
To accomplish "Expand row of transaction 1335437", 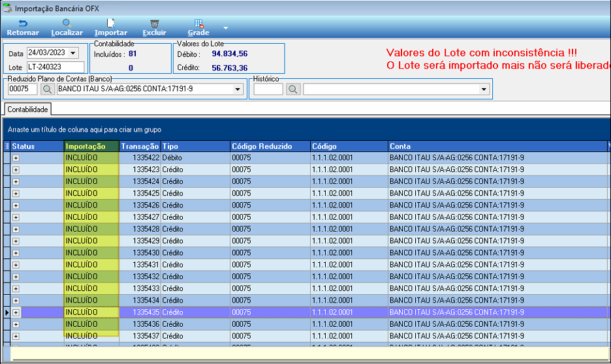I will tap(16, 337).
